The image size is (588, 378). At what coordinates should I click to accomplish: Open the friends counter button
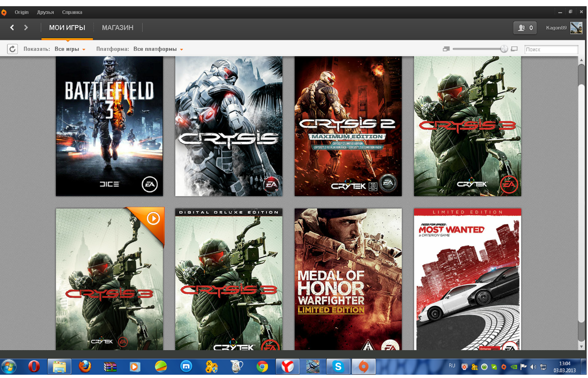[x=525, y=28]
